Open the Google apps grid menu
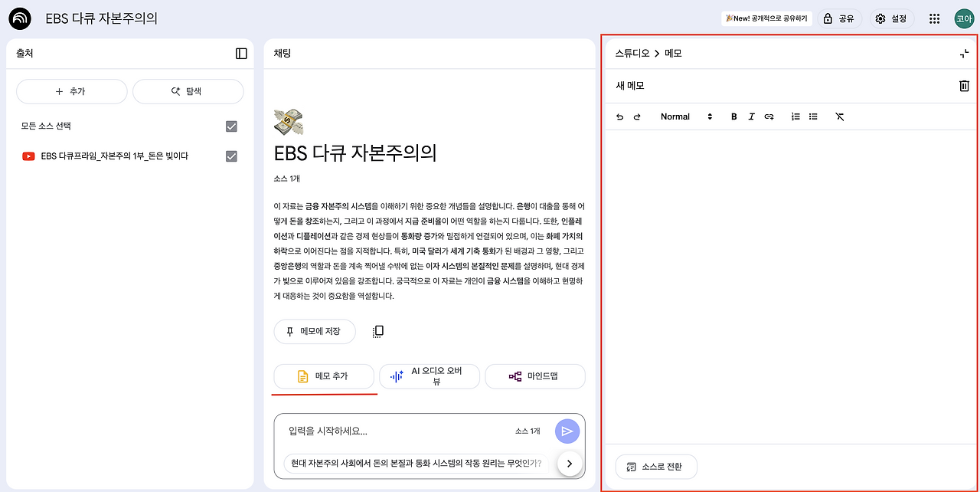 [934, 18]
